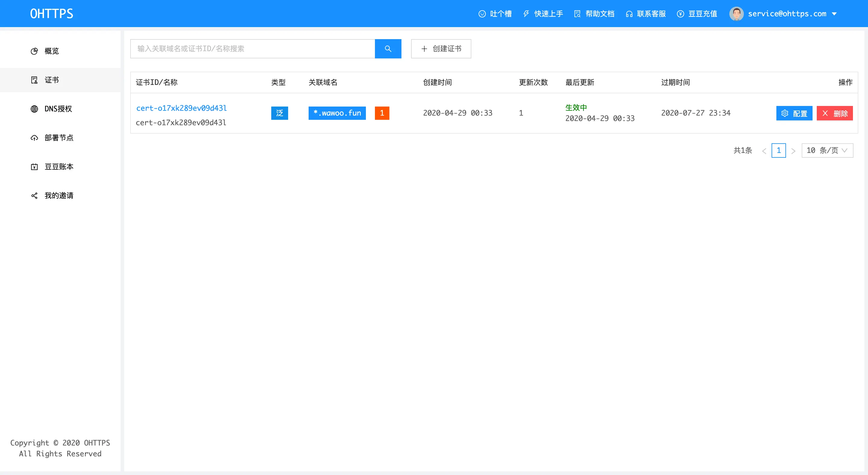The image size is (868, 475).
Task: Open the 概览 overview sidebar item
Action: (51, 51)
